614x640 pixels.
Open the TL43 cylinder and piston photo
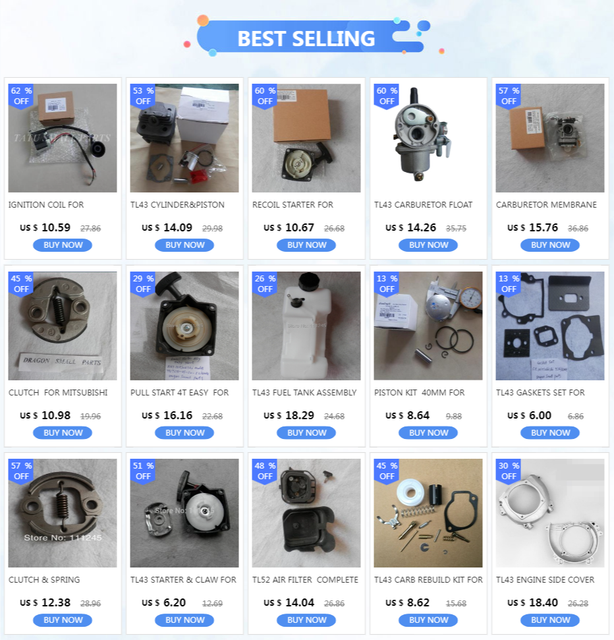185,138
